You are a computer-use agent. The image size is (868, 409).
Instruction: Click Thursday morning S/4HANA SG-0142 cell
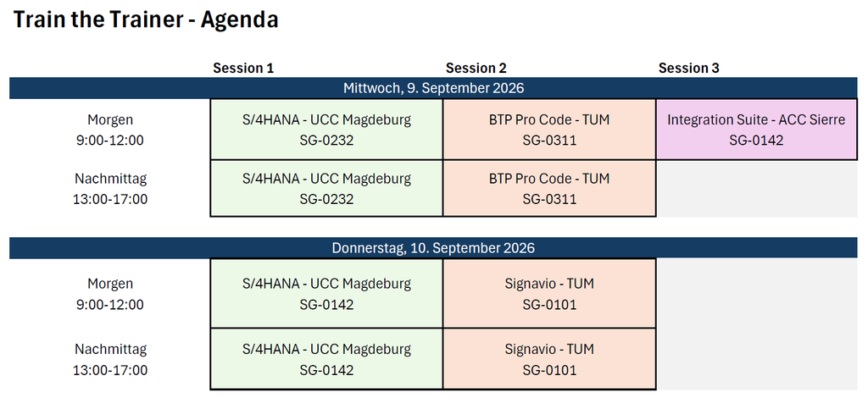[x=326, y=294]
